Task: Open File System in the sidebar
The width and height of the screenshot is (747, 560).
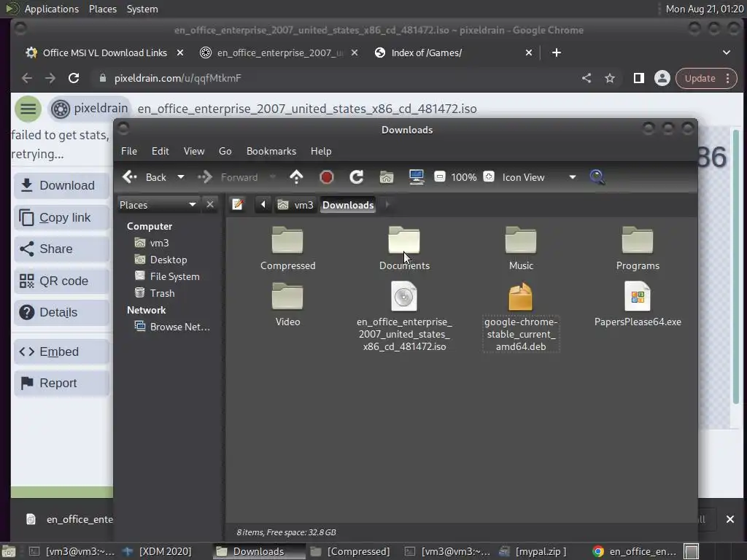Action: coord(174,276)
